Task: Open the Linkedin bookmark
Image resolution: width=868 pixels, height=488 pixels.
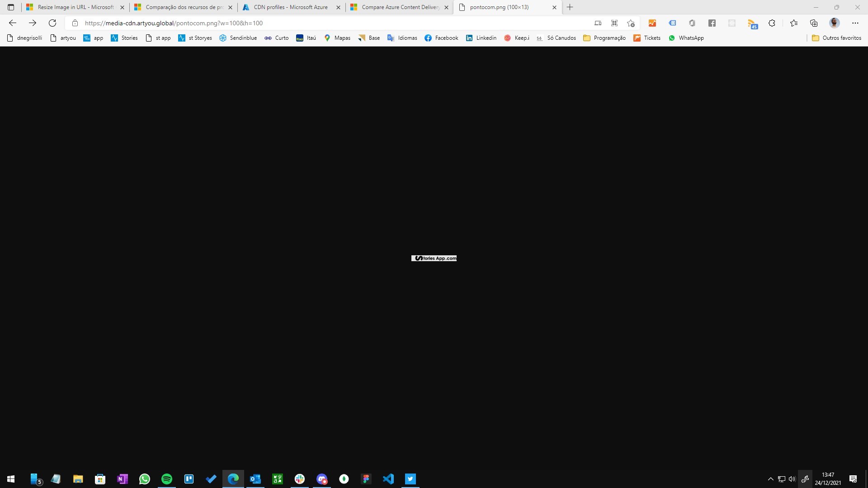Action: pyautogui.click(x=481, y=38)
